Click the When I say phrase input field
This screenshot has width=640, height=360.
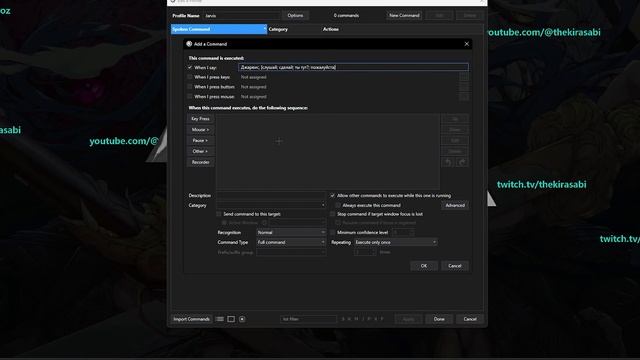353,67
